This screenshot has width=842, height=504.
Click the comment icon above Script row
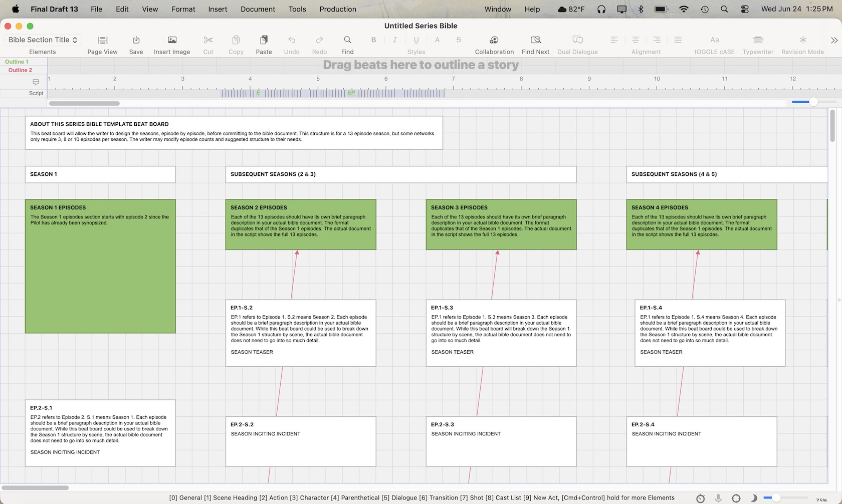click(x=36, y=82)
